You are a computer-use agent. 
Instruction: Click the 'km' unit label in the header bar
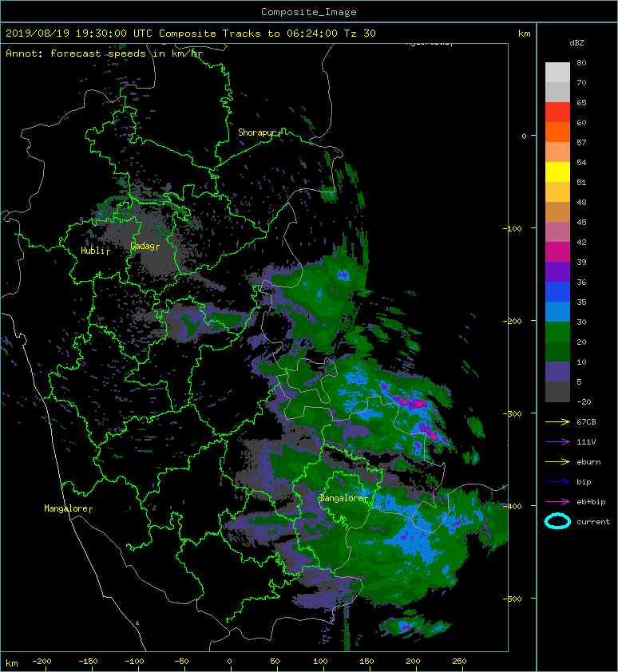click(524, 34)
